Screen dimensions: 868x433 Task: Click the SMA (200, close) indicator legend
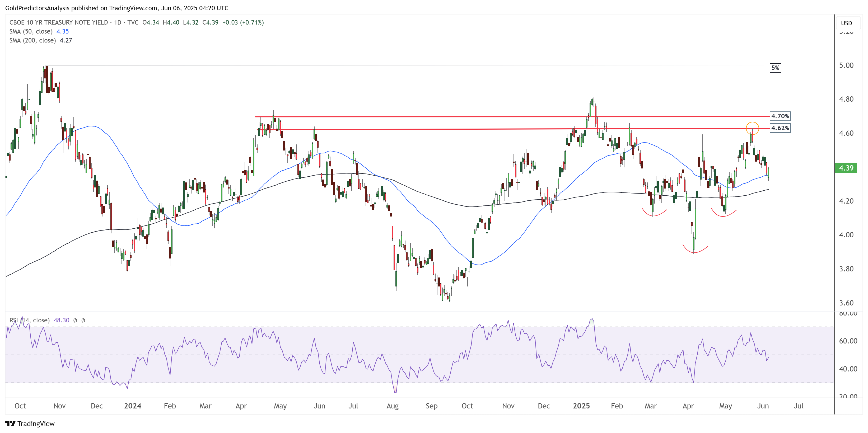pyautogui.click(x=32, y=40)
